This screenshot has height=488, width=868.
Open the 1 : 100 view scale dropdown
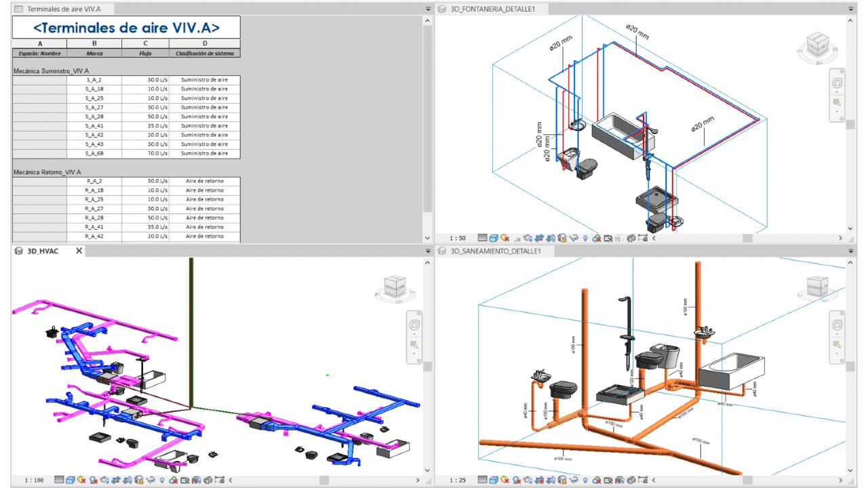tap(34, 480)
